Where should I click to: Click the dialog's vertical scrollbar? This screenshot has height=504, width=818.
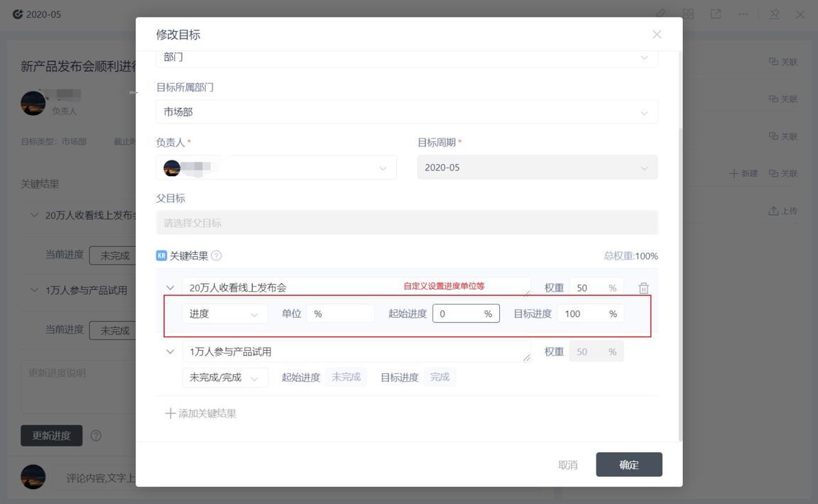680,285
